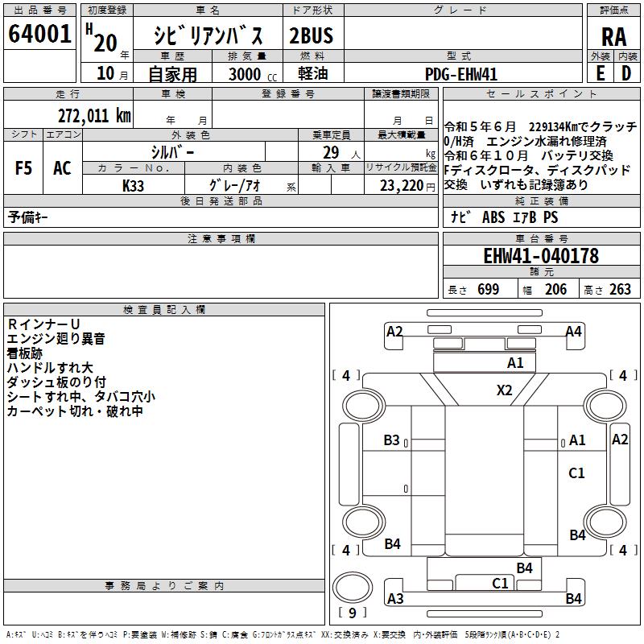Click the exterior grade E cell
The width and height of the screenshot is (644, 644).
600,73
